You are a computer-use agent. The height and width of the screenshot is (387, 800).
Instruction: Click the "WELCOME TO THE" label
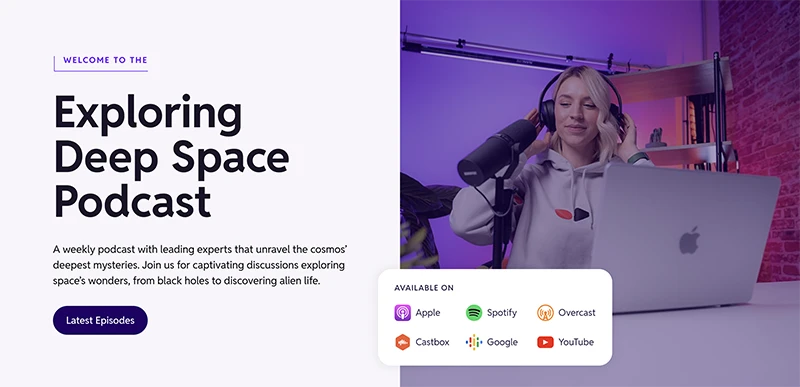(x=105, y=60)
